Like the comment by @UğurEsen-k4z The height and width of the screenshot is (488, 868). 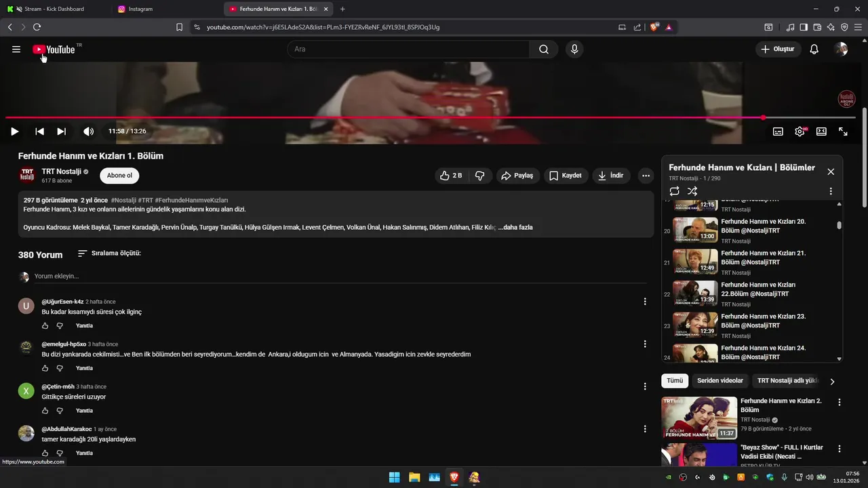[x=45, y=326]
